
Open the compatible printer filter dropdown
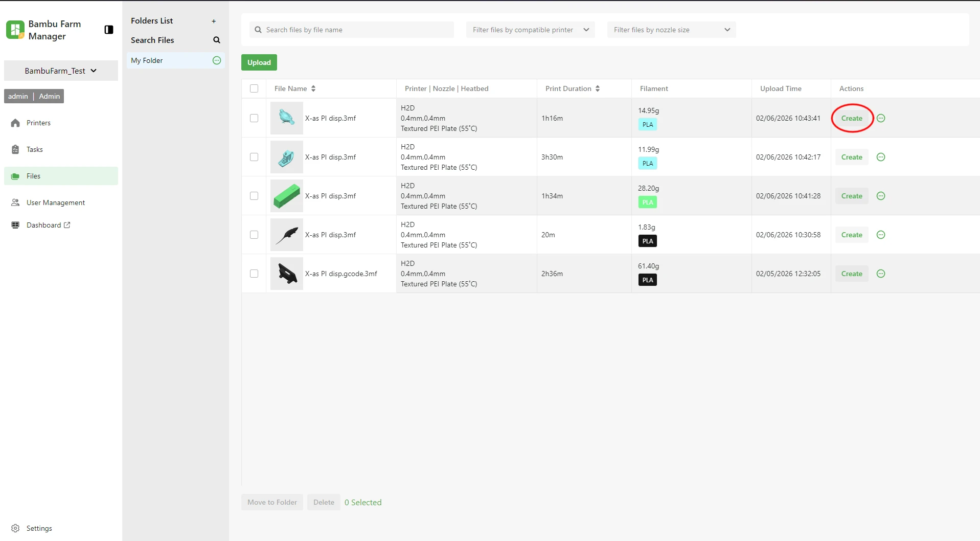530,30
